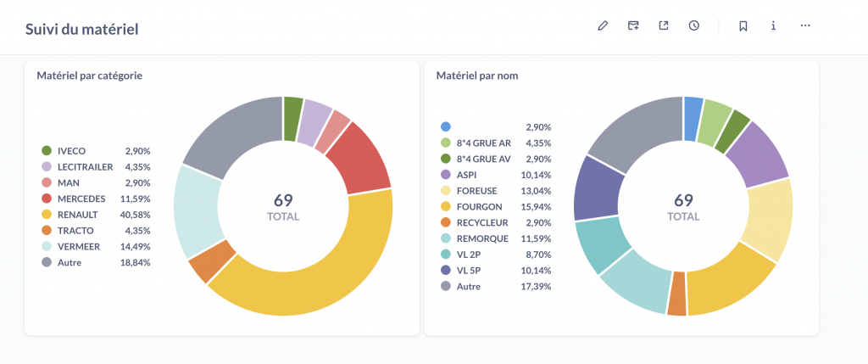Click the sharing arrow icon
This screenshot has height=364, width=868.
[664, 25]
